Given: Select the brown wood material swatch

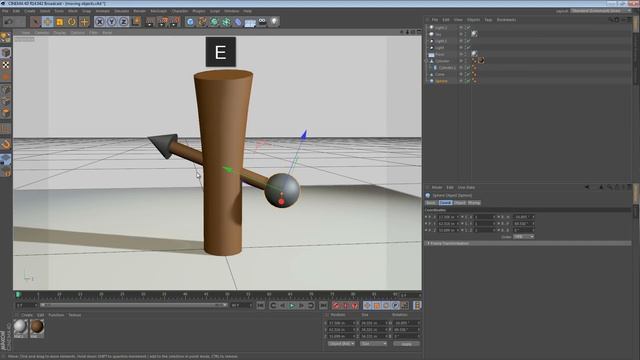Looking at the screenshot, I should tap(37, 327).
